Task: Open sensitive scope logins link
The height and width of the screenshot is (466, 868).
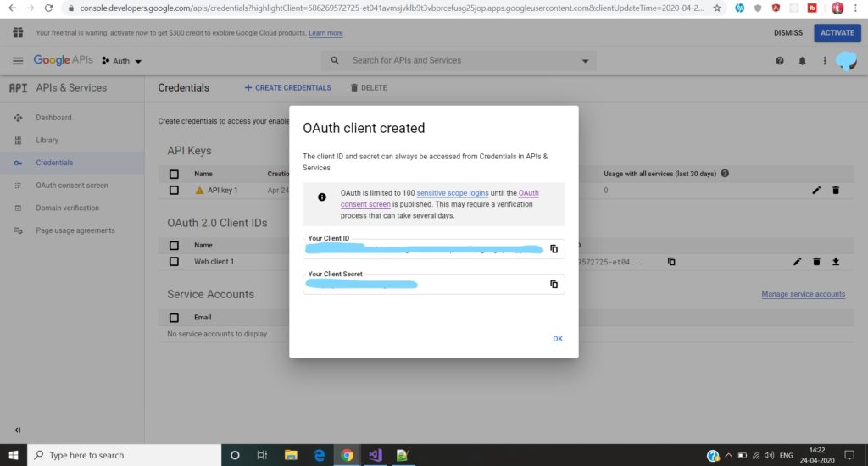Action: 453,193
